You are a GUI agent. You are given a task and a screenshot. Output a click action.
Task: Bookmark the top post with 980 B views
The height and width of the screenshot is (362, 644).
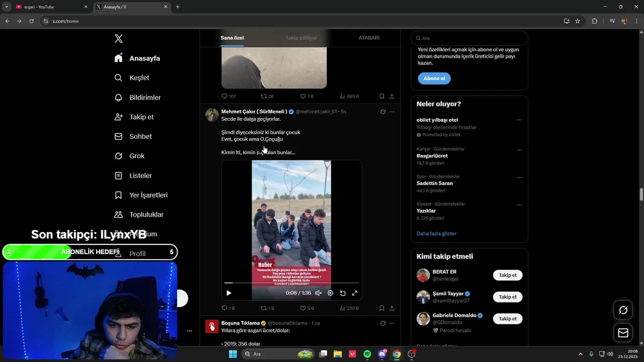pyautogui.click(x=382, y=96)
